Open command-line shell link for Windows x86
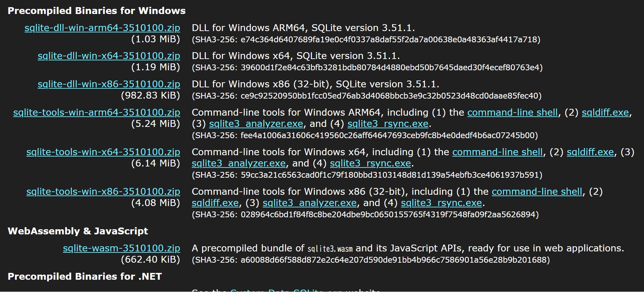This screenshot has height=292, width=644. click(x=536, y=191)
